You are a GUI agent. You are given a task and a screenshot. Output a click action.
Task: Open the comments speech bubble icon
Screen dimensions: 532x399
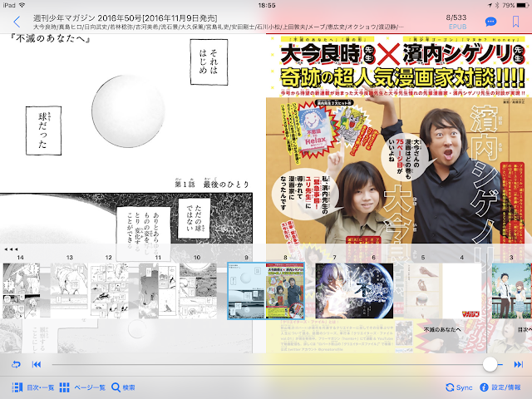490,22
